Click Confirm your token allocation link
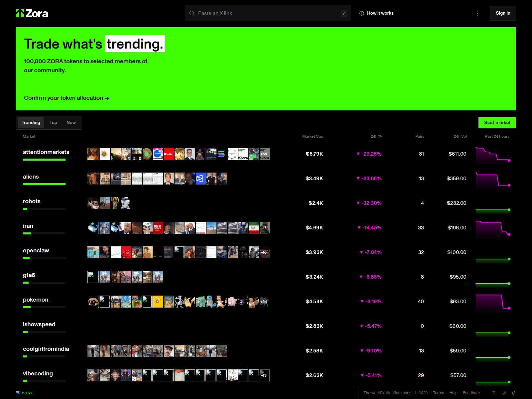 click(66, 98)
